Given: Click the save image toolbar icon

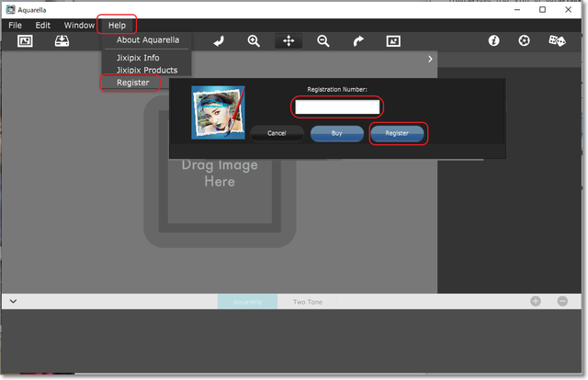Looking at the screenshot, I should (62, 41).
